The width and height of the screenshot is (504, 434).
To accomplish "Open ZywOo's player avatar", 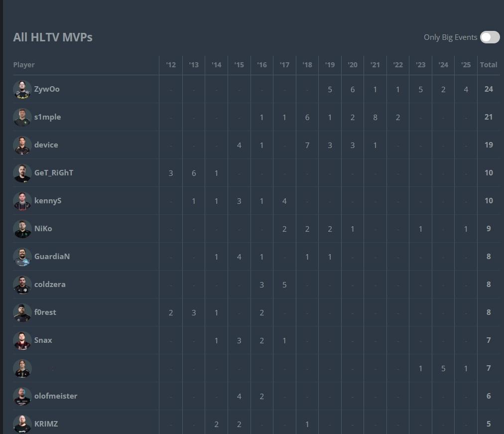I will 22,89.
